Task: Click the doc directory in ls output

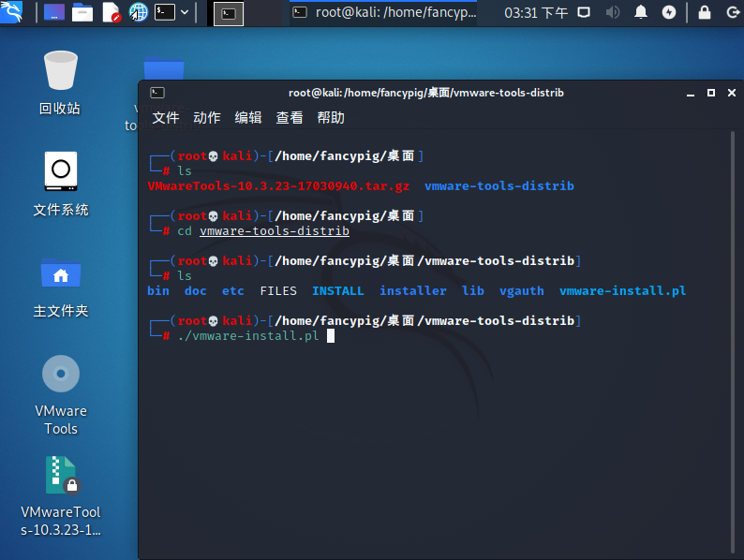Action: (196, 290)
